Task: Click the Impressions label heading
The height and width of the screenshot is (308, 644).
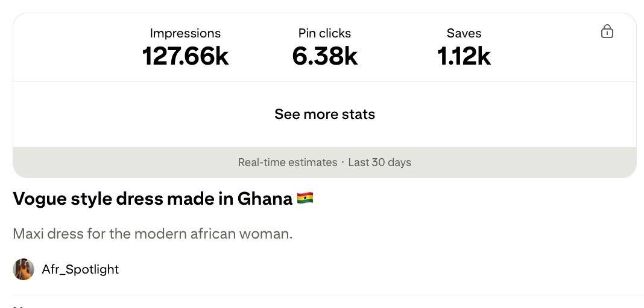Action: (x=185, y=33)
